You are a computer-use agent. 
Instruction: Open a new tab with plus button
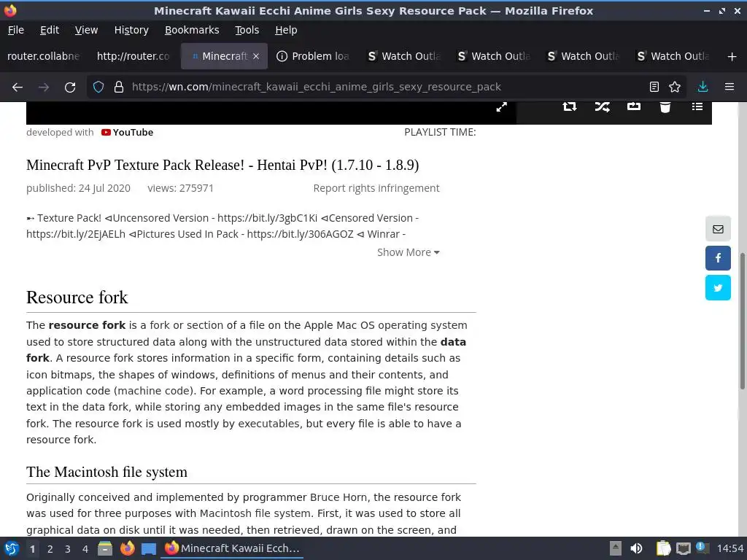tap(732, 57)
